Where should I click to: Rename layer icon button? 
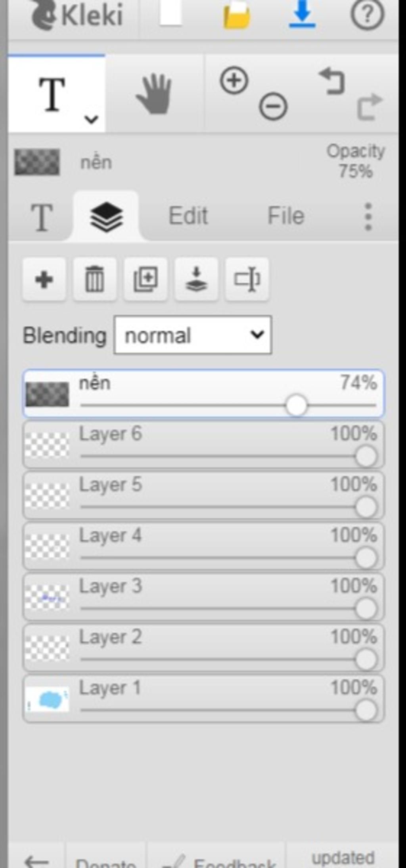[x=247, y=279]
